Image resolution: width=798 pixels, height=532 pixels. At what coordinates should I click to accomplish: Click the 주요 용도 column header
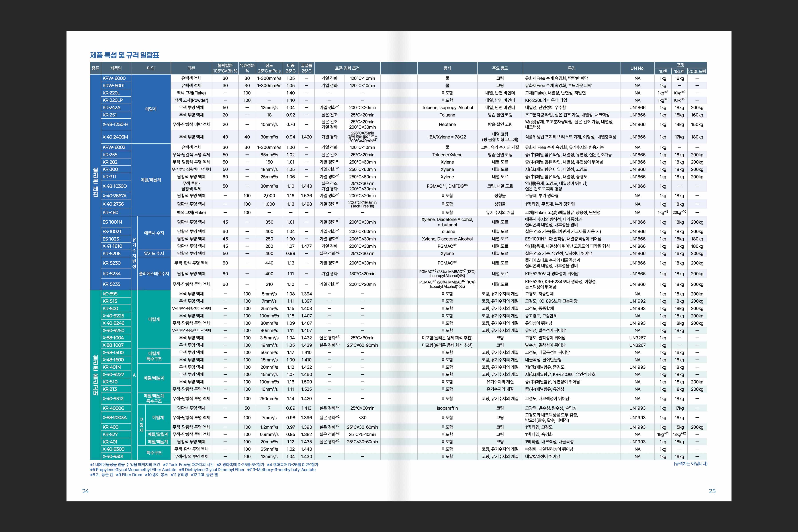coord(500,68)
